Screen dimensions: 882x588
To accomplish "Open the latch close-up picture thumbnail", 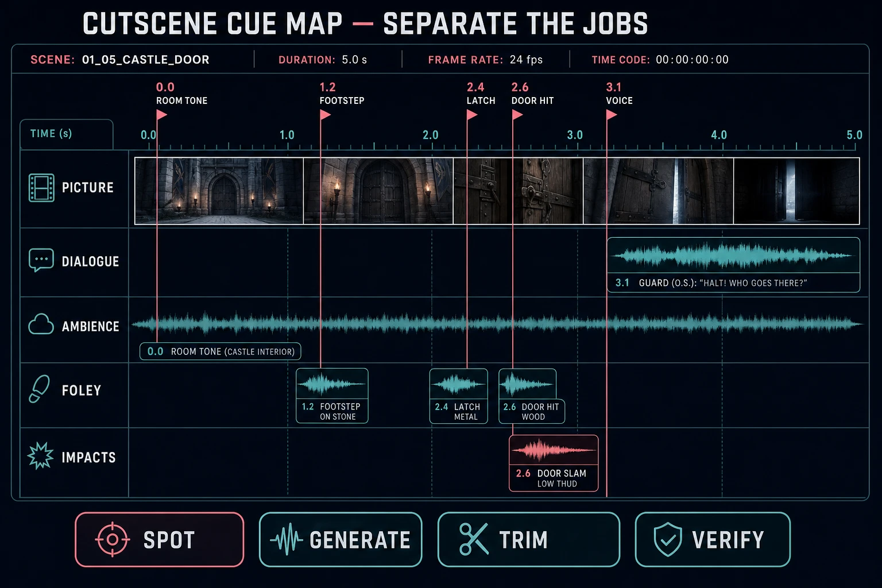I will [519, 191].
